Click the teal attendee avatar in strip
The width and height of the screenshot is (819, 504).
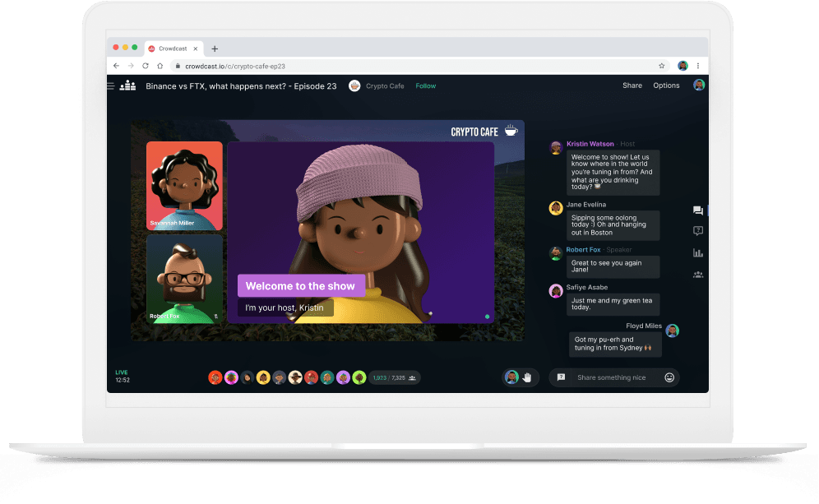coord(327,377)
